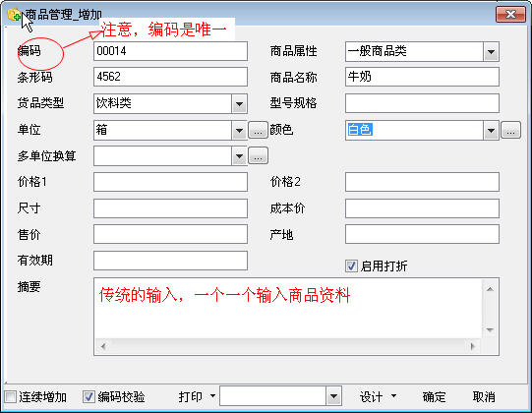
Task: Open the unit (单位) ellipsis browse button
Action: (x=258, y=130)
